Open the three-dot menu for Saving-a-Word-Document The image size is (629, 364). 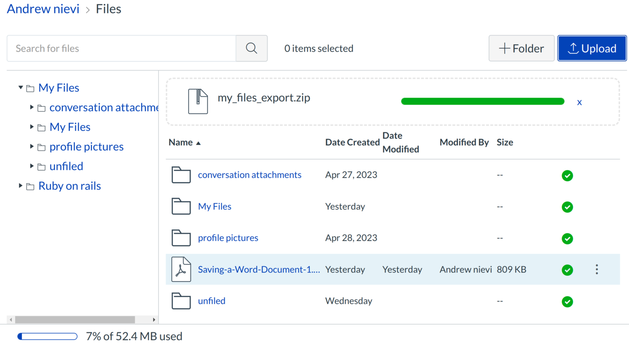(x=597, y=269)
